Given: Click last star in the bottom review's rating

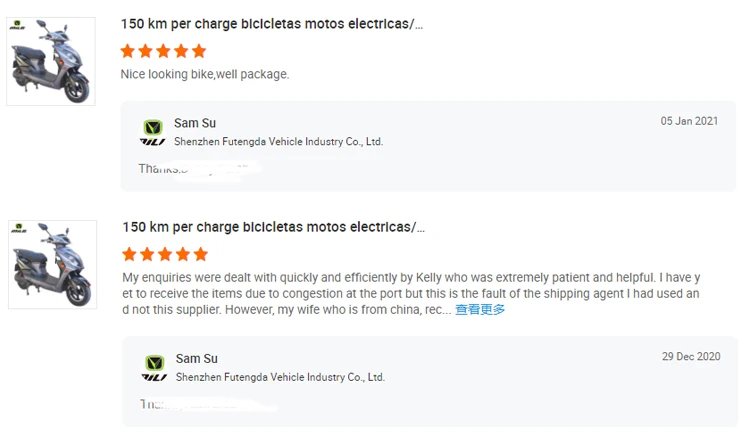Looking at the screenshot, I should 201,254.
